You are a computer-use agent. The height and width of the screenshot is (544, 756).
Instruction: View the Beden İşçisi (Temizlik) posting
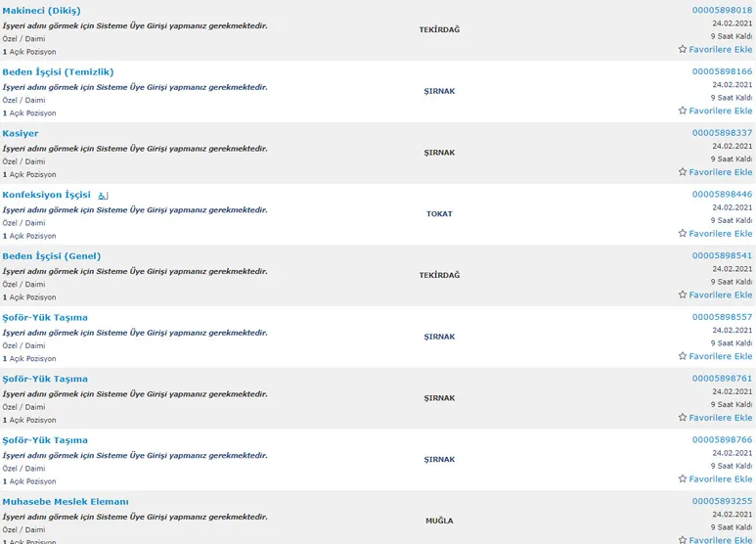pyautogui.click(x=58, y=71)
